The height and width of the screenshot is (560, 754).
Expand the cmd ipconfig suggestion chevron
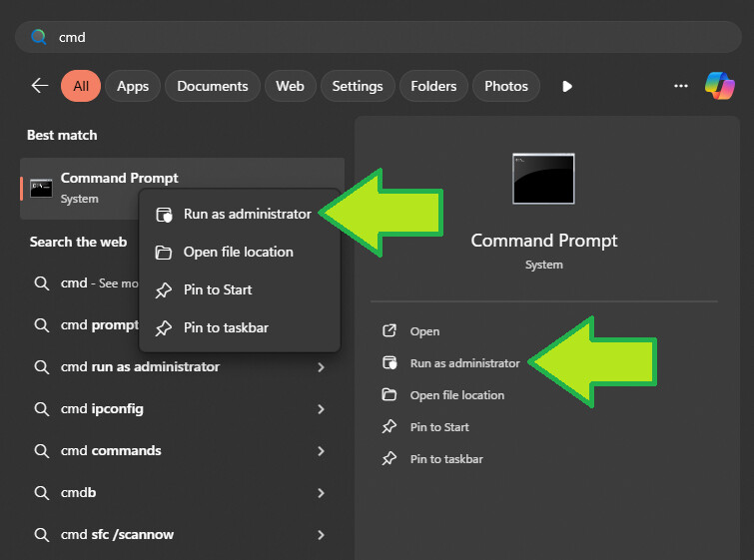pyautogui.click(x=321, y=409)
